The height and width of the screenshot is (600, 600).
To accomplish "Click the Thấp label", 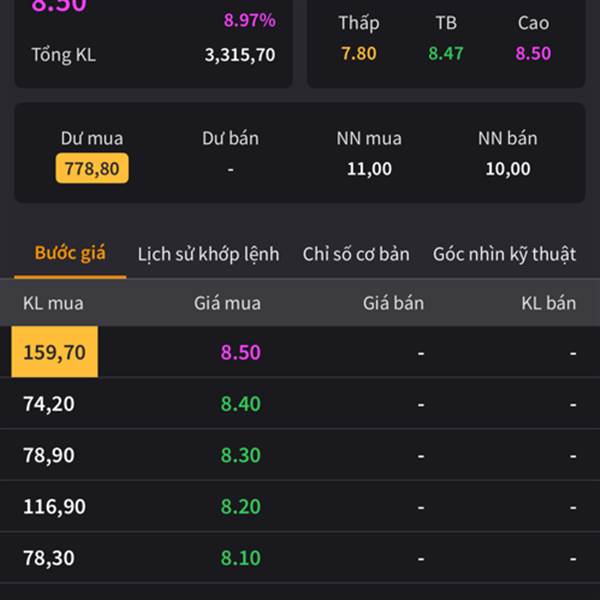I will [x=359, y=23].
